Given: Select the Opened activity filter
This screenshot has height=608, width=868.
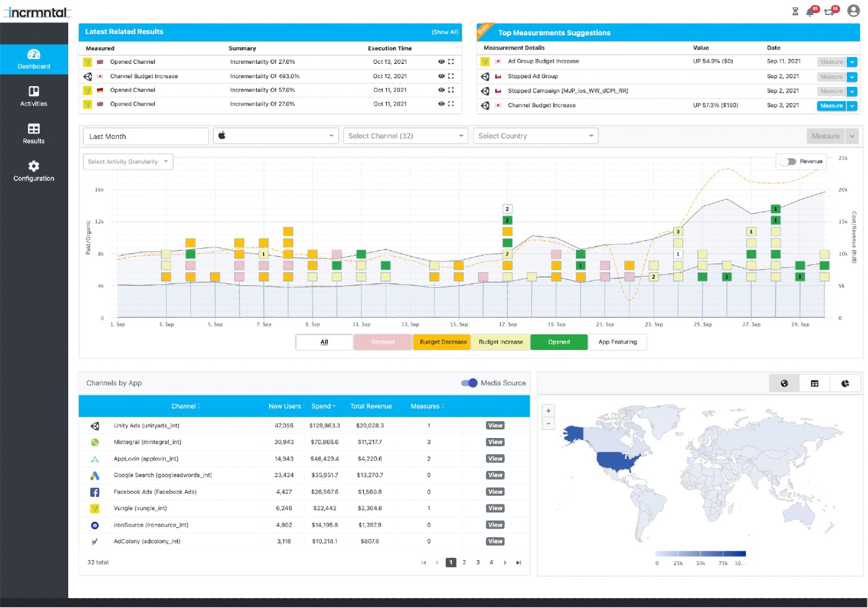Looking at the screenshot, I should click(559, 342).
